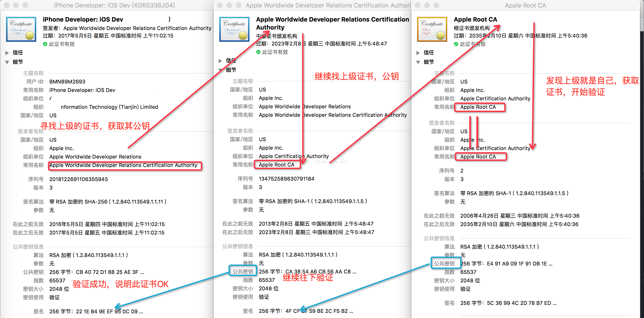
Task: Click green valid checkmark in WWDR Authority window
Action: [258, 52]
